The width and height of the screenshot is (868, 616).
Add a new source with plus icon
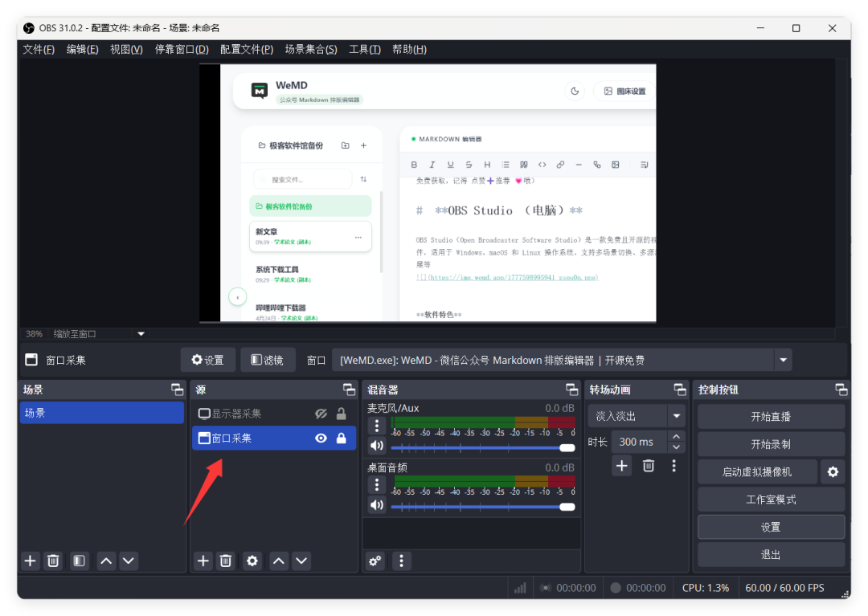pyautogui.click(x=203, y=561)
